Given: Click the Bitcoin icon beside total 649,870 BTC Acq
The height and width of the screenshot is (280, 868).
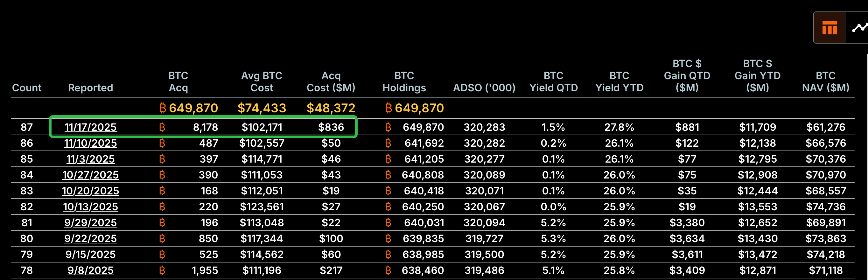Looking at the screenshot, I should 163,108.
